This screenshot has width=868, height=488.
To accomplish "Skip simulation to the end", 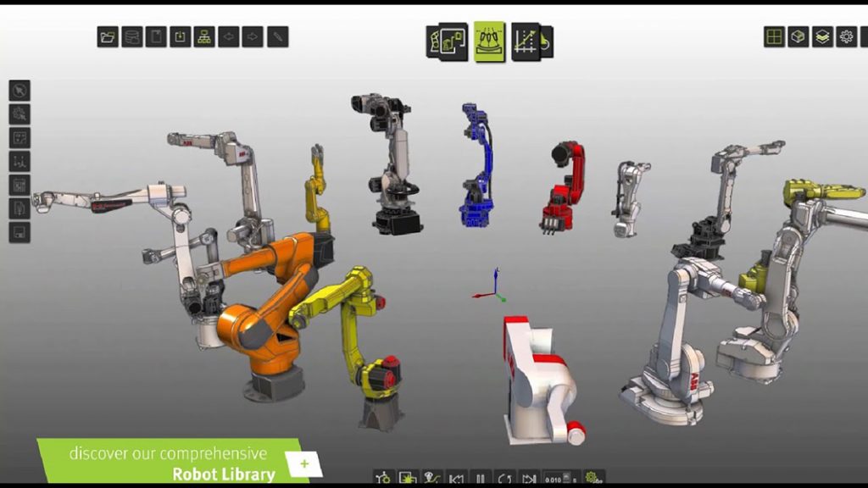I will (529, 478).
